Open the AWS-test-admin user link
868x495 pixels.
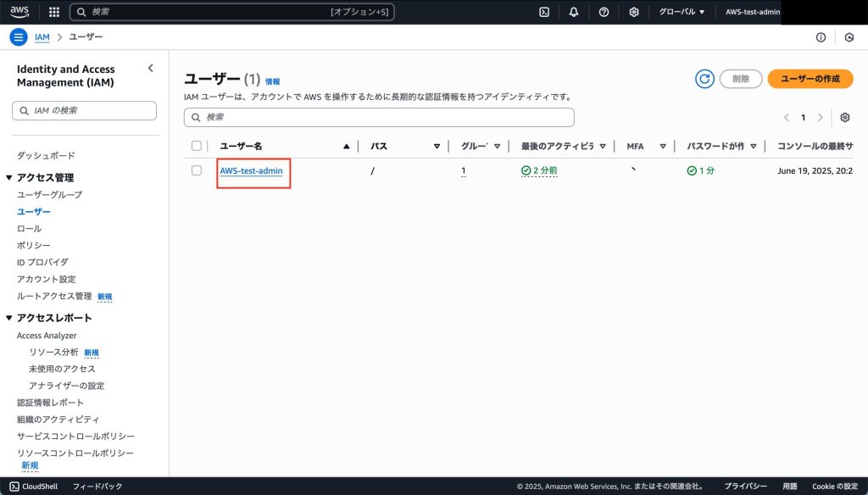tap(251, 170)
